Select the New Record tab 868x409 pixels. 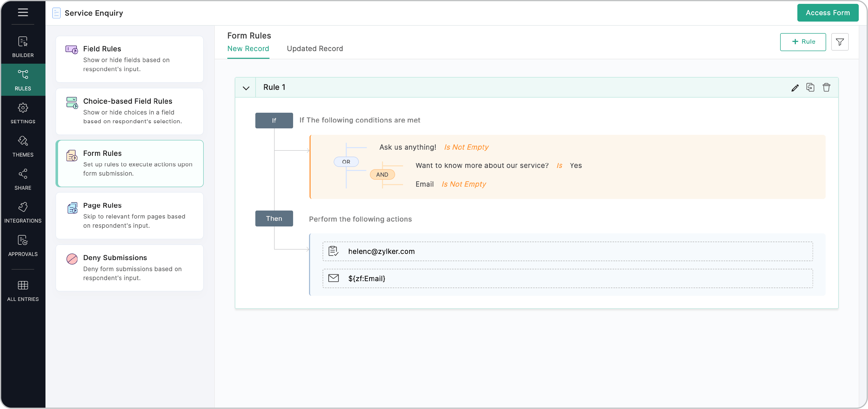click(248, 49)
